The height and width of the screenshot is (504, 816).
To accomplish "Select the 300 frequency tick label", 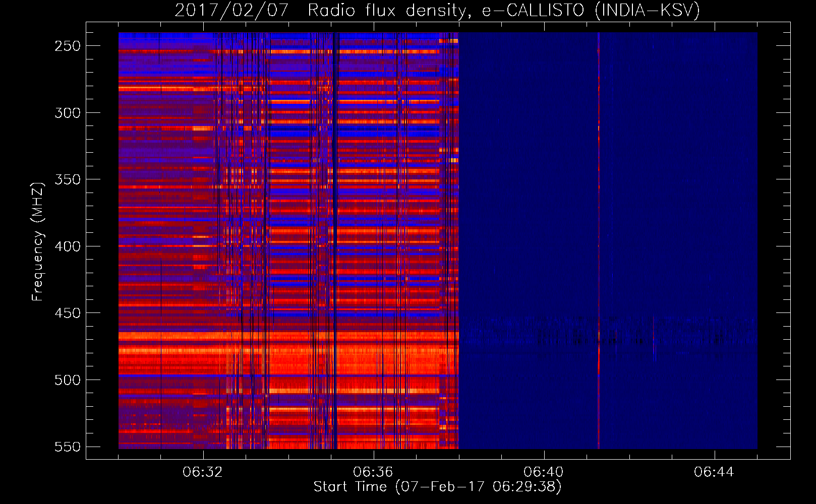I will pyautogui.click(x=68, y=113).
